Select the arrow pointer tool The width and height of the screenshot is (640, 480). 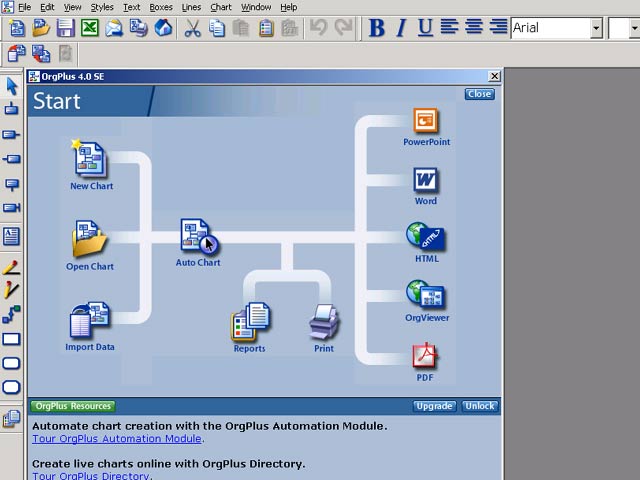[x=11, y=86]
